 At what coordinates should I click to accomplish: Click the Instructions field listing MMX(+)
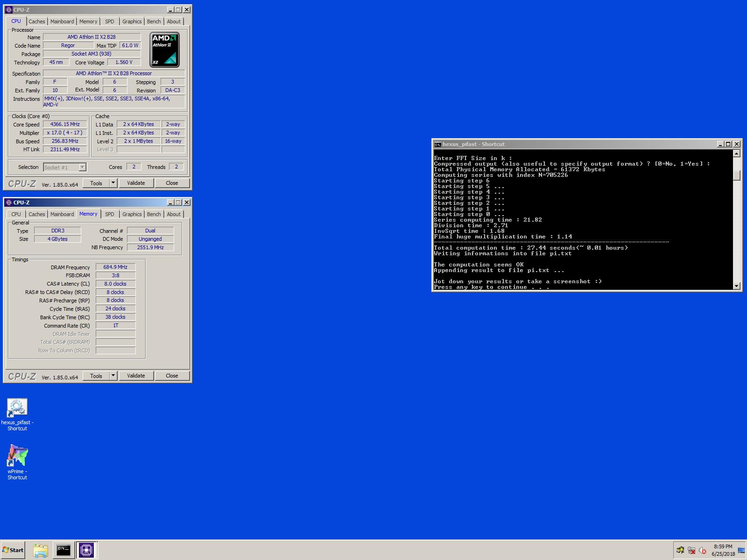tap(114, 102)
